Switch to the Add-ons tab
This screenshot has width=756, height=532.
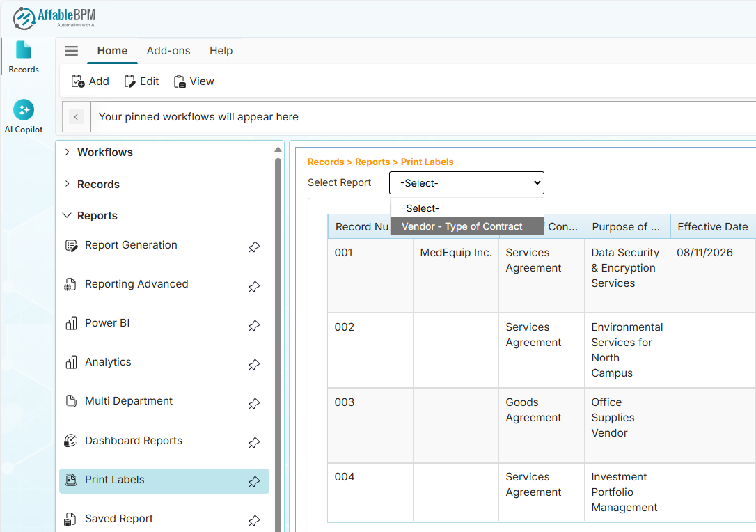click(x=168, y=51)
